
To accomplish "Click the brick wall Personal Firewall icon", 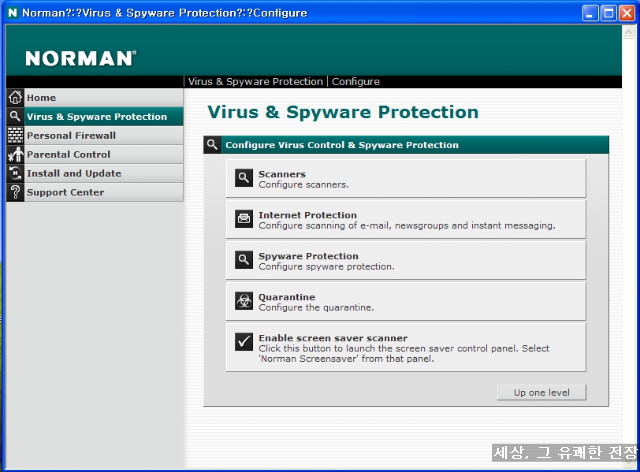I will tap(15, 135).
